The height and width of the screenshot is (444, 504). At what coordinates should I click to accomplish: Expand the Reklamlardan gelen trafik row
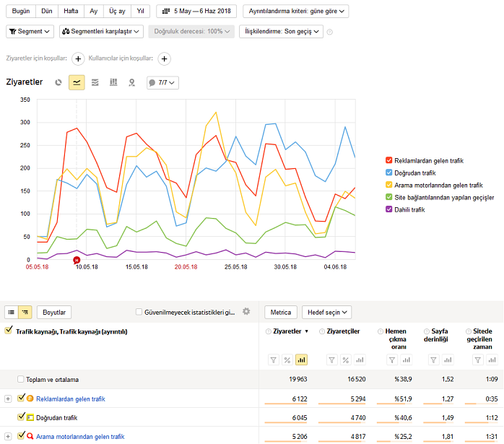tap(8, 399)
